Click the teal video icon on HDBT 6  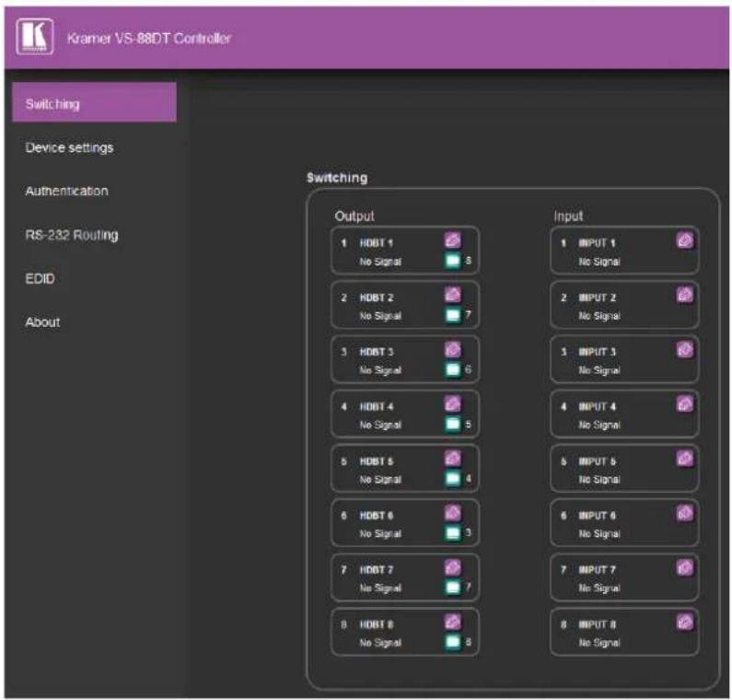452,533
